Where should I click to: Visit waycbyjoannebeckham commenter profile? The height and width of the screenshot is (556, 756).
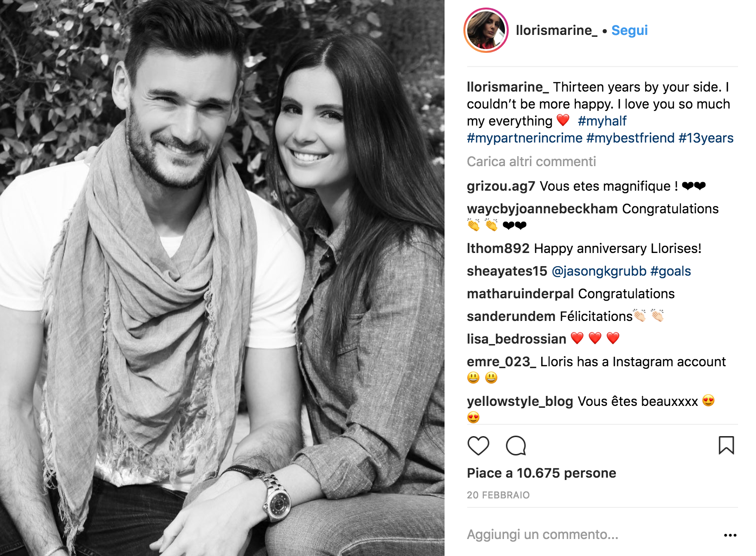(542, 209)
